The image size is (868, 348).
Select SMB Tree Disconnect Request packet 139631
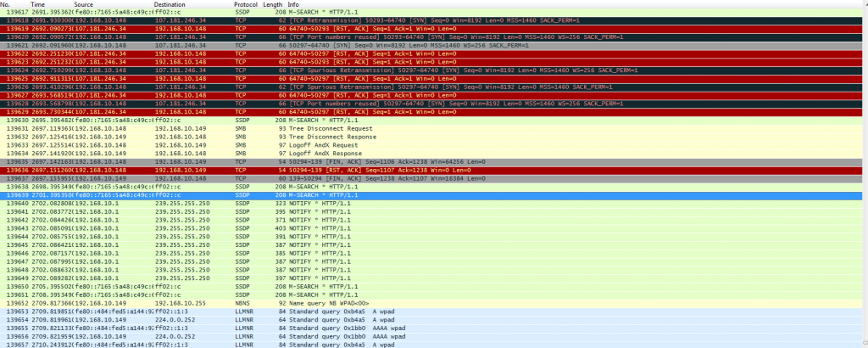click(339, 126)
